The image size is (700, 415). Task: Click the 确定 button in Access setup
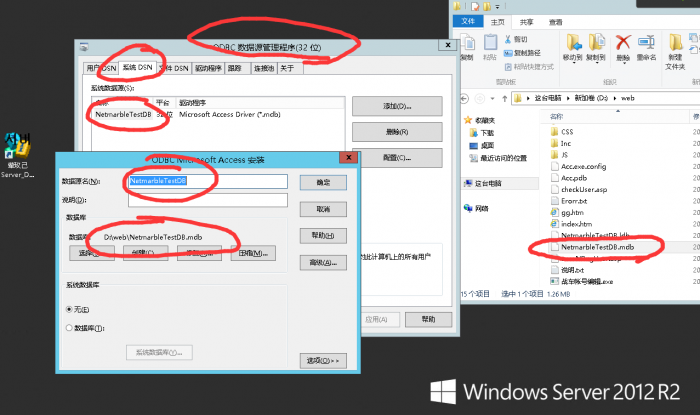(x=323, y=182)
